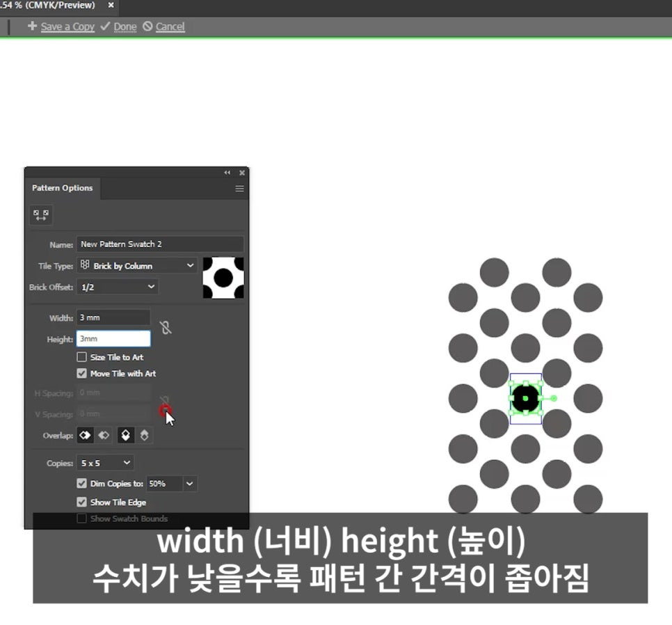Close the Pattern Options panel
This screenshot has height=625, width=672.
[242, 173]
